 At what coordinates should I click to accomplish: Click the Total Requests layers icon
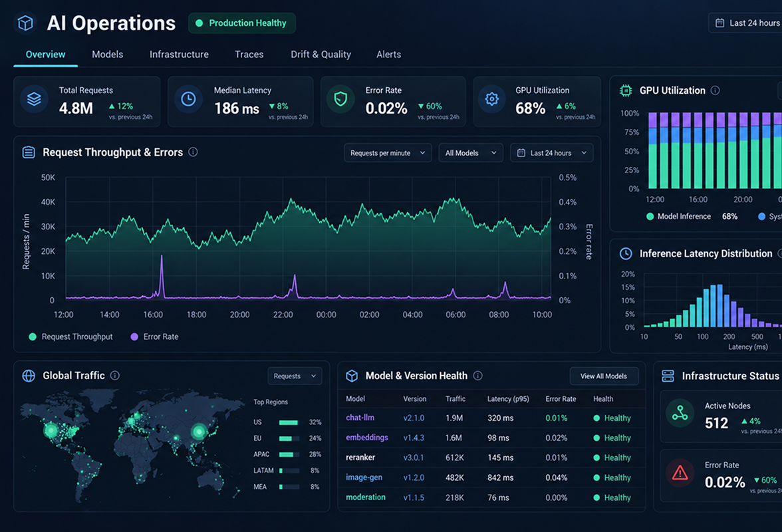tap(34, 98)
